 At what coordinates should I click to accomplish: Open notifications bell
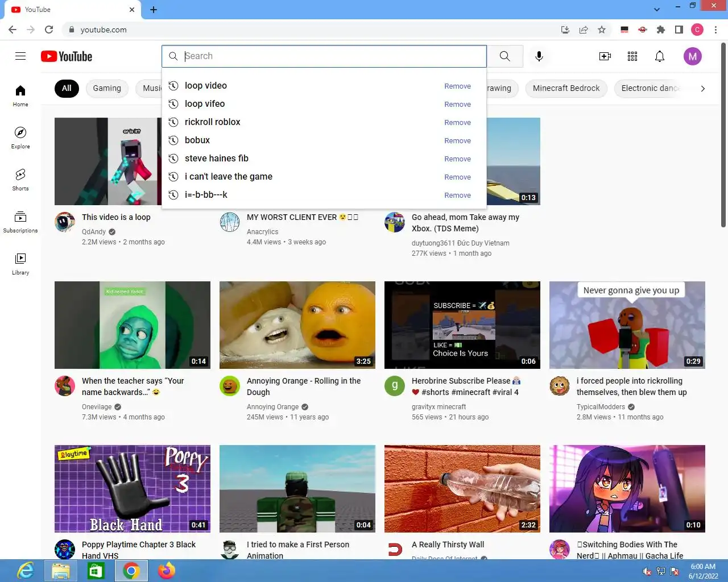click(660, 56)
